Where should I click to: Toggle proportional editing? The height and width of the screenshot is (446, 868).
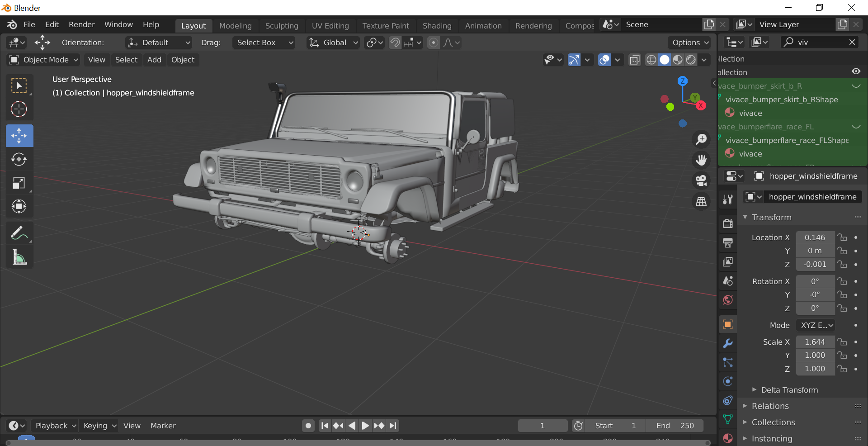point(433,43)
